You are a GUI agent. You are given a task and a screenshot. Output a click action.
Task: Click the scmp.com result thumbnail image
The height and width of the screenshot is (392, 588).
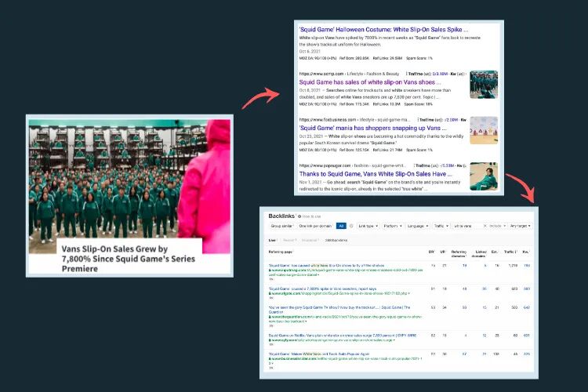pos(484,85)
